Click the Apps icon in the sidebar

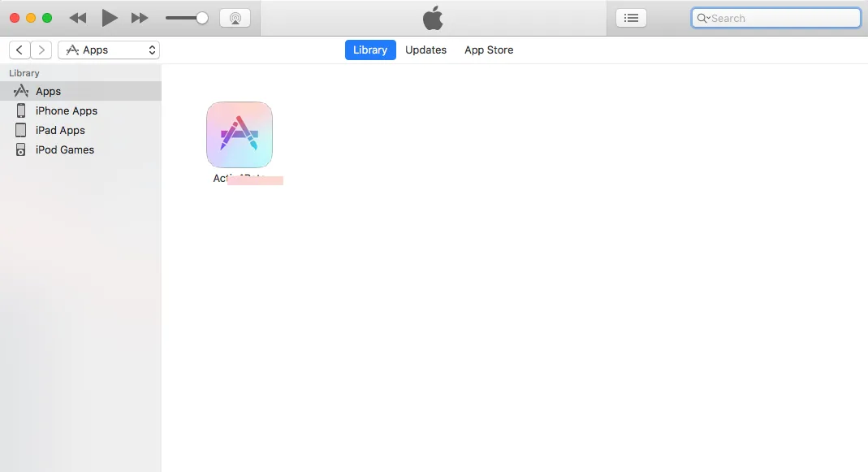(x=21, y=91)
